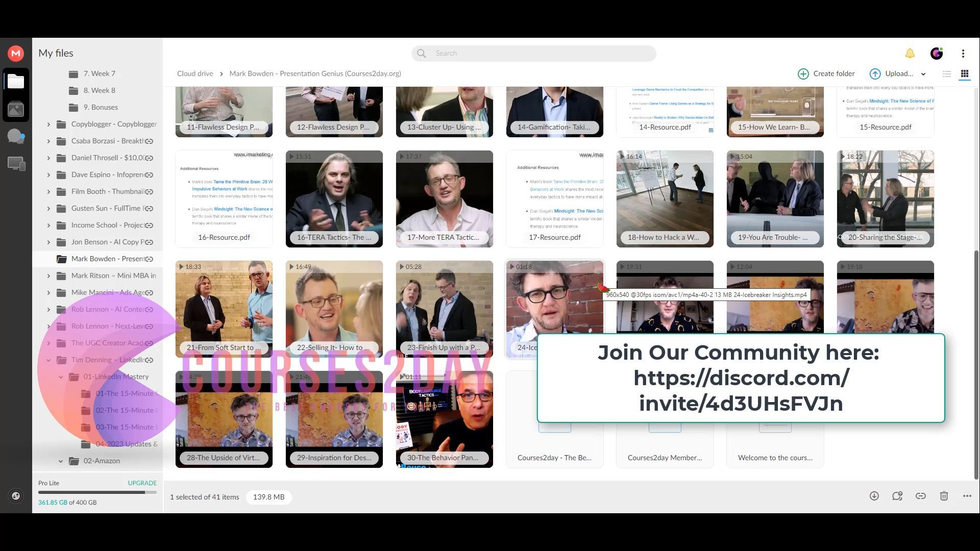This screenshot has width=980, height=551.
Task: Click the download icon in bottom bar
Action: (x=874, y=496)
